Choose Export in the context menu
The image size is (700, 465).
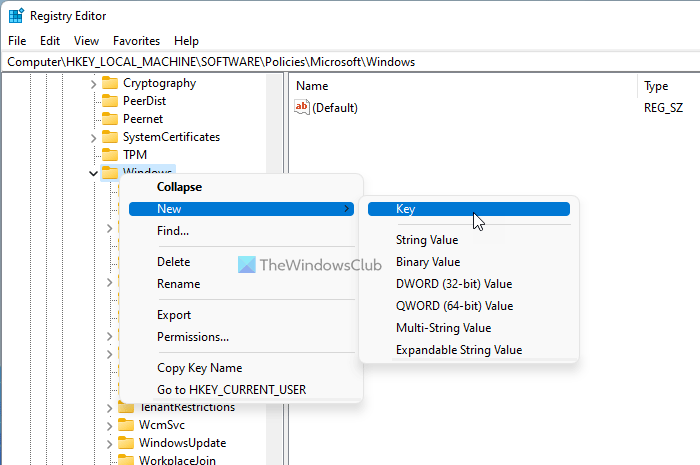click(241, 315)
